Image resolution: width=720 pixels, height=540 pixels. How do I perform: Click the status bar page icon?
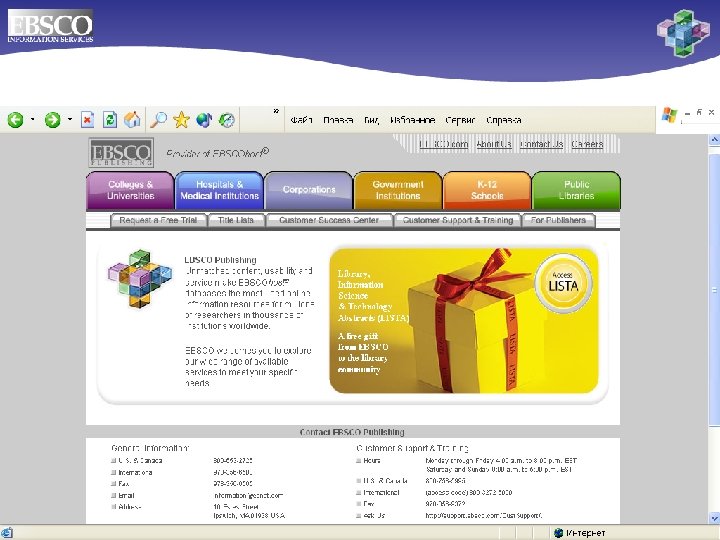6,533
